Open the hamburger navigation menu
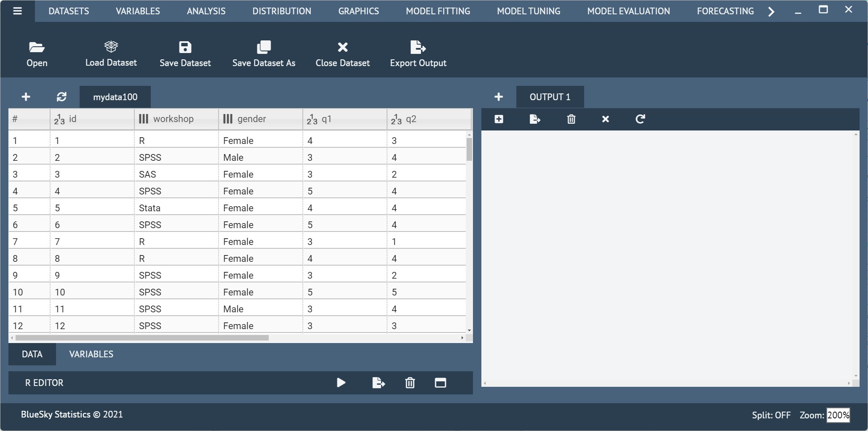Image resolution: width=868 pixels, height=431 pixels. 18,11
